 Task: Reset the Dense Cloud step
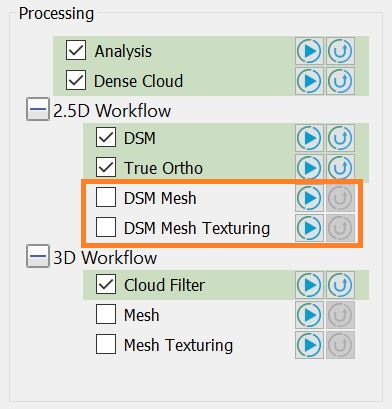[x=340, y=81]
